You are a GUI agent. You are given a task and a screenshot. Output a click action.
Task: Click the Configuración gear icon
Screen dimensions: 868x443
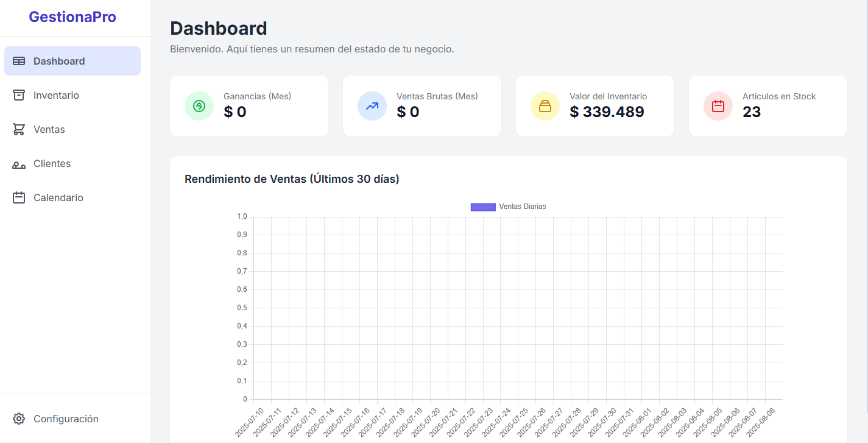pyautogui.click(x=19, y=419)
